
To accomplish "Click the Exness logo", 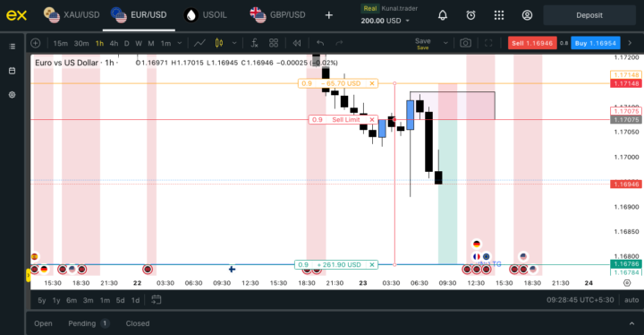I will pos(16,15).
